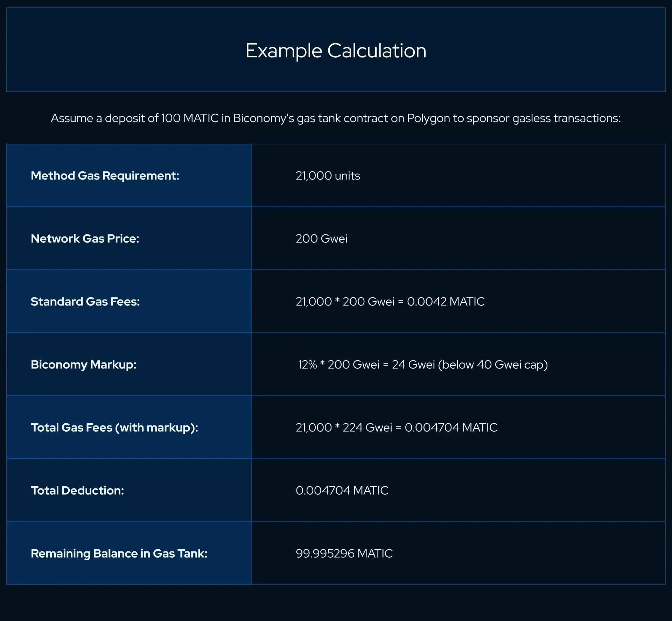672x621 pixels.
Task: Click the 0.0042 MATIC calculation text
Action: coord(445,301)
